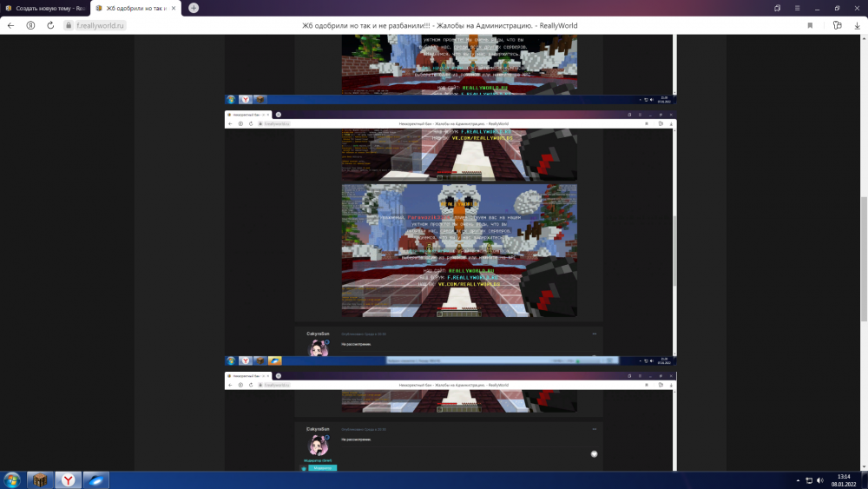Open the network tray icon

809,480
